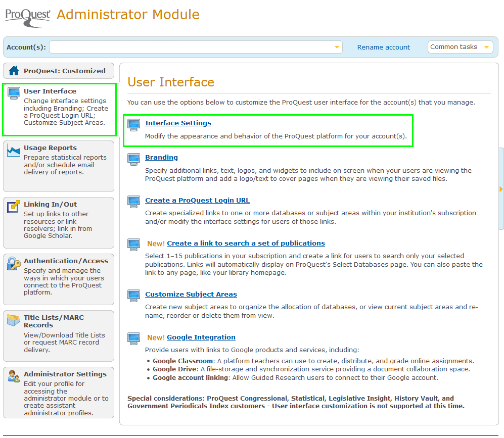
Task: Click the monitor icon beside Google Integration
Action: 134,339
